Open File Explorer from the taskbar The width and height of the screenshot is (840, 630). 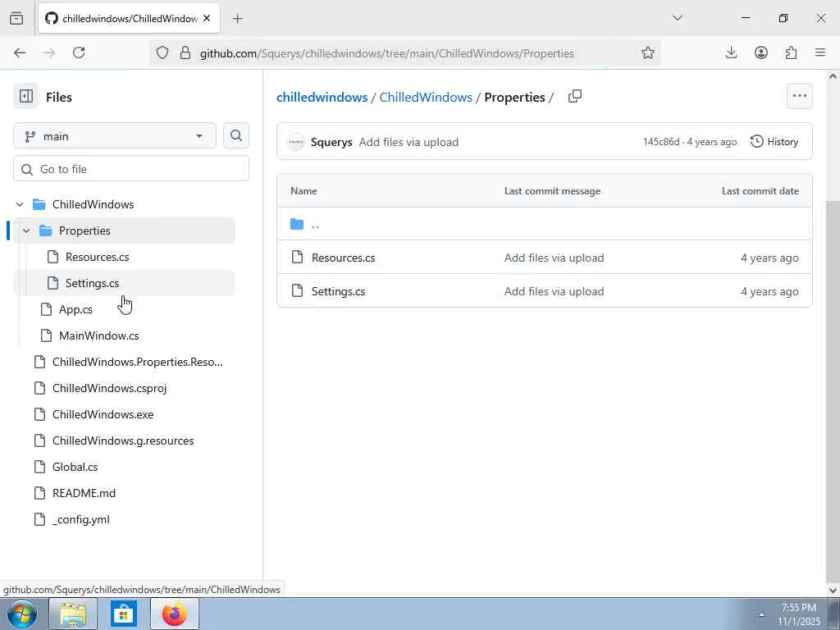pos(73,614)
